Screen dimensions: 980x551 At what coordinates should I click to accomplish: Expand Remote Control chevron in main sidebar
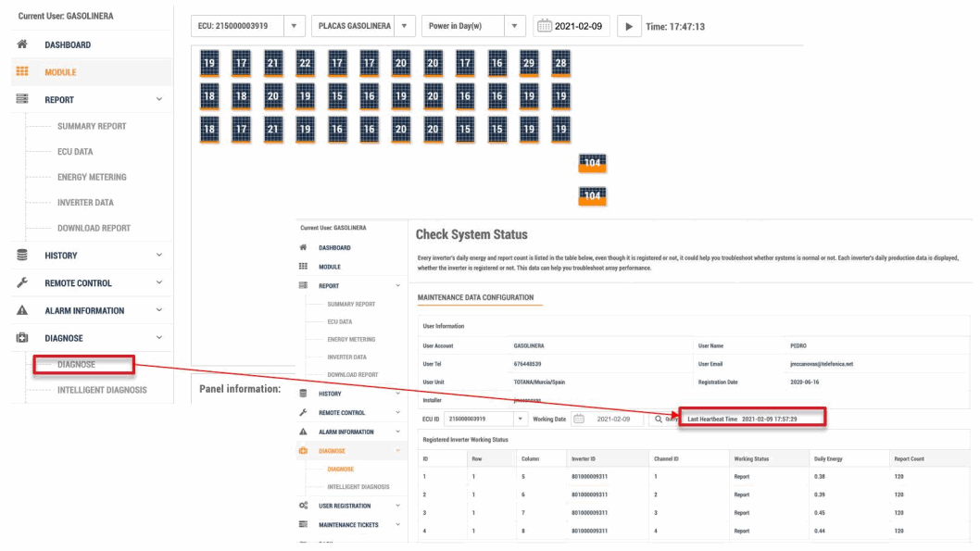(x=158, y=283)
